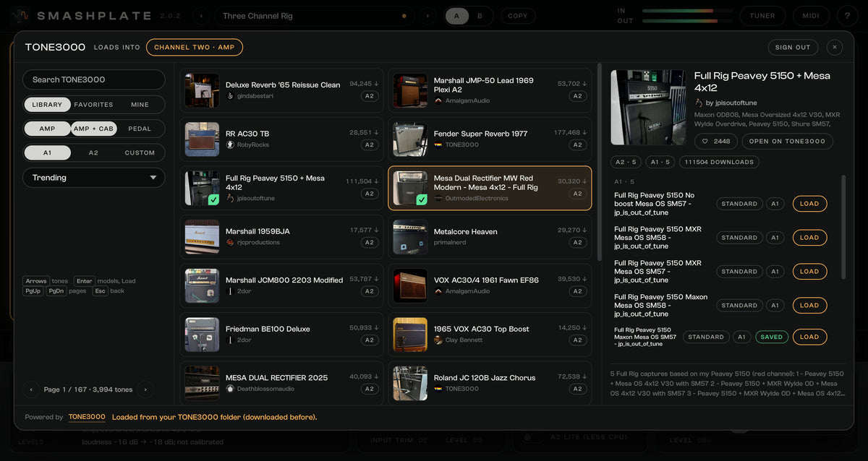Select MESA DUAL RECTIFIER 2025 title
The width and height of the screenshot is (868, 461).
pos(276,378)
